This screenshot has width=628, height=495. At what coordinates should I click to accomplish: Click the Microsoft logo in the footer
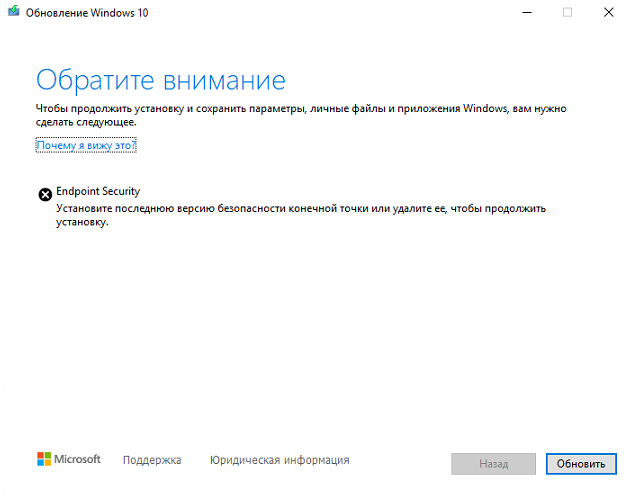68,459
